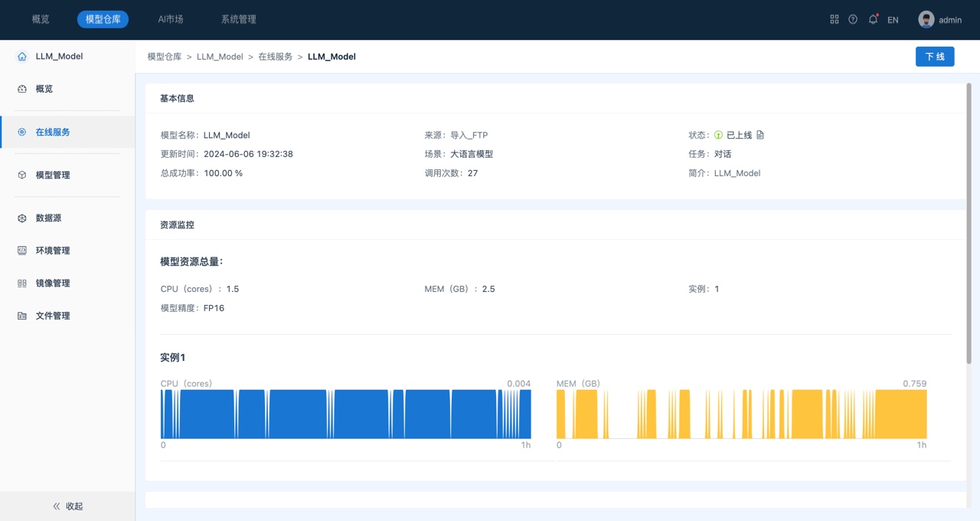Click the admin user avatar

tap(926, 20)
